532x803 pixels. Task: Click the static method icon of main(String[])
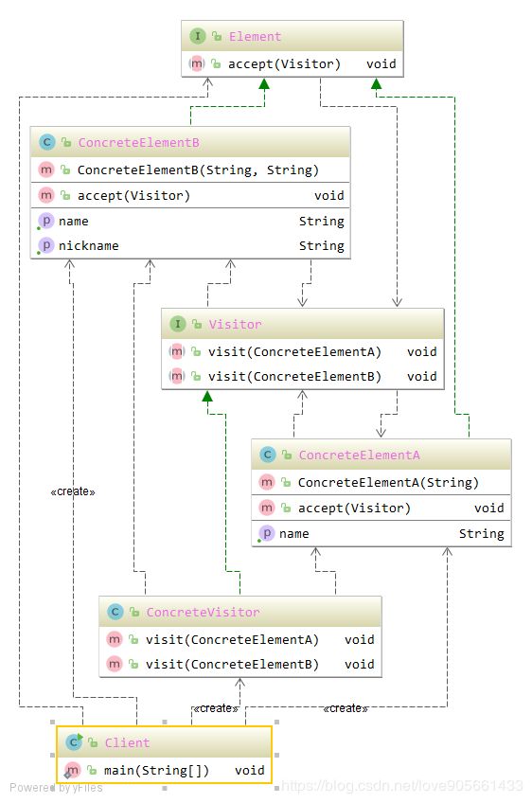pos(72,770)
